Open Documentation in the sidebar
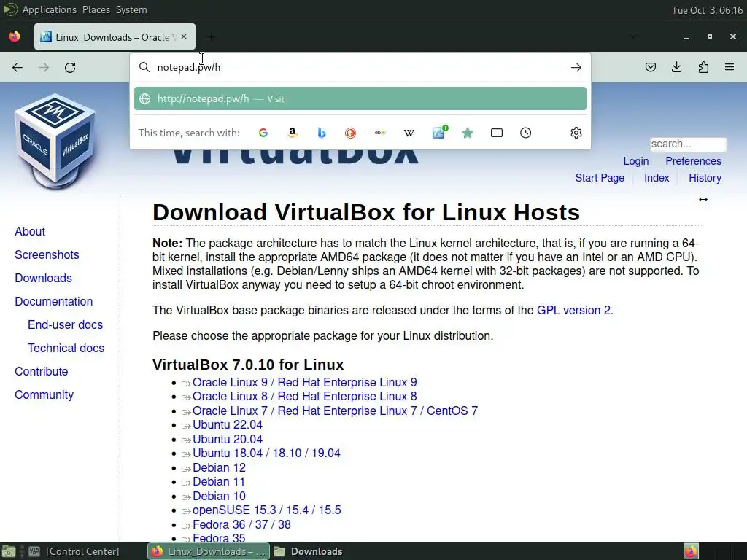 [x=54, y=301]
